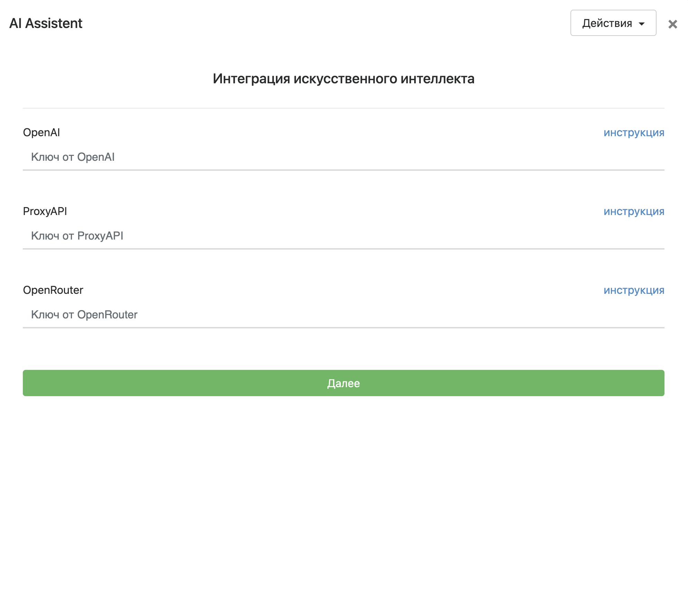Click the AI Assistent title
688x616 pixels.
(x=46, y=24)
